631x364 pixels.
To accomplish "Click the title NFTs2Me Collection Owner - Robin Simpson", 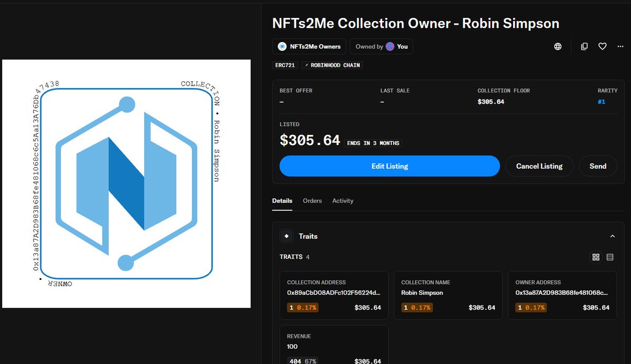I will click(415, 24).
